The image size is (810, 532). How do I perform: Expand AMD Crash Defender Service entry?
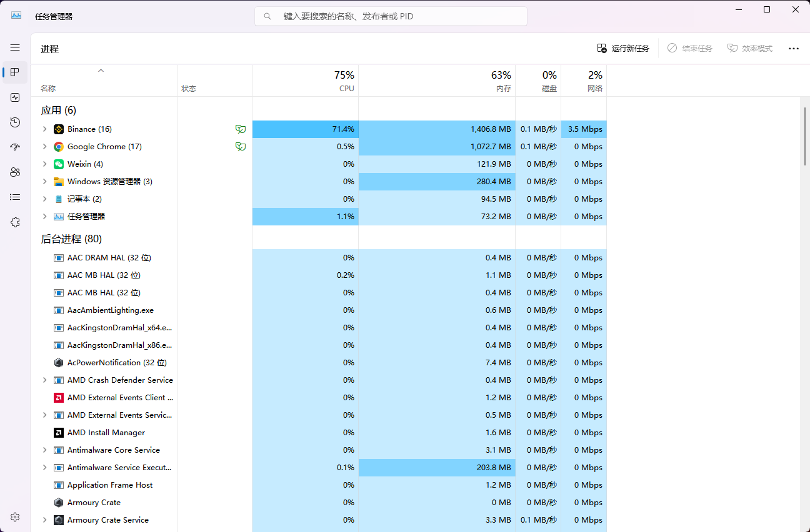click(x=44, y=380)
